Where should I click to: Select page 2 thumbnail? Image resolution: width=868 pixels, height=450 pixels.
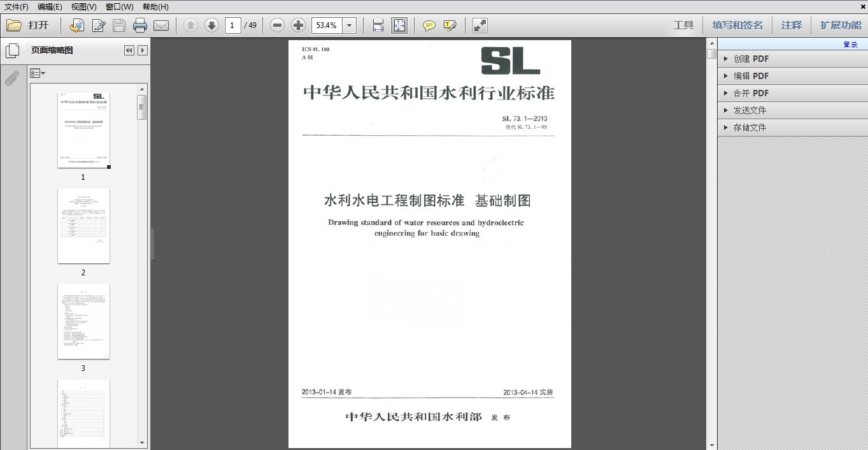point(83,226)
